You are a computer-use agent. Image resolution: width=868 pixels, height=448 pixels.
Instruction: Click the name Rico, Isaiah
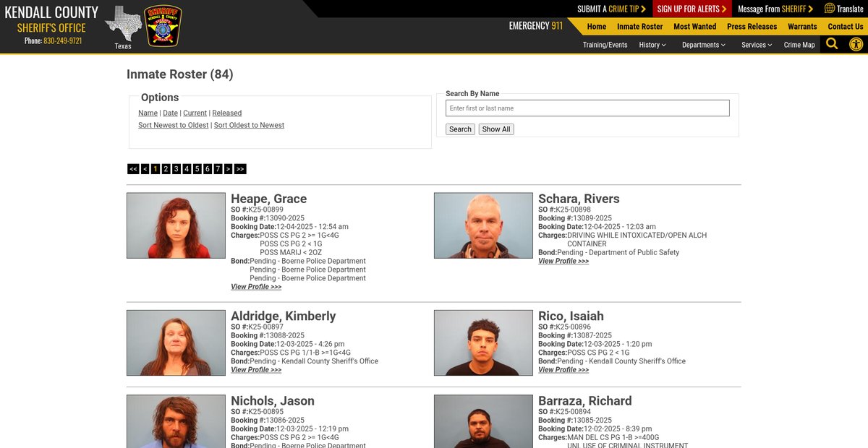pos(571,316)
